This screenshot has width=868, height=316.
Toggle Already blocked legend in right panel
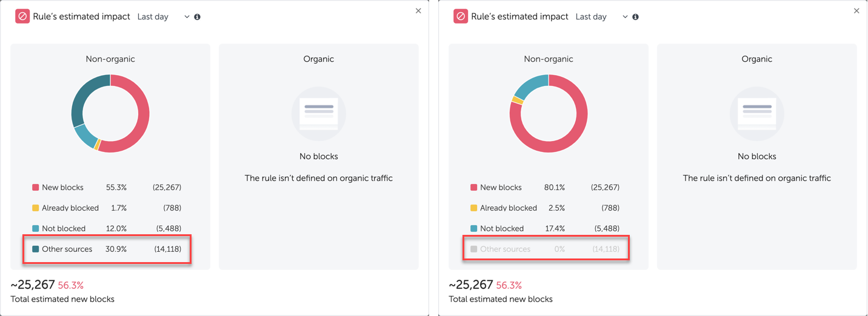click(508, 208)
